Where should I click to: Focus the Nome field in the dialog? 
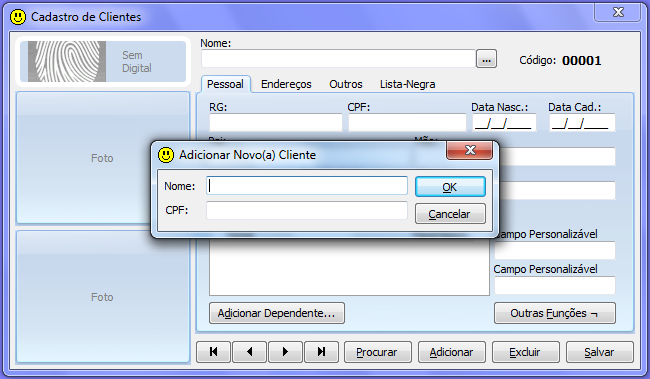click(307, 186)
